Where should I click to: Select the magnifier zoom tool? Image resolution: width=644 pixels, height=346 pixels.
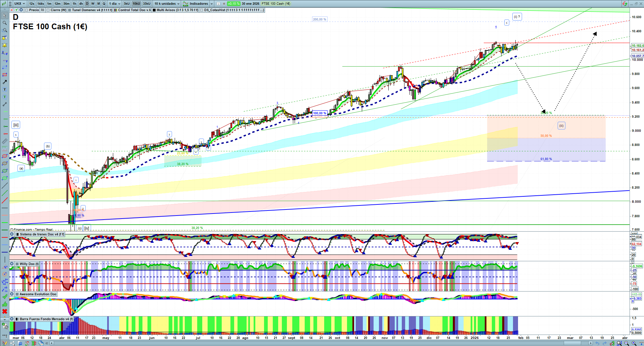(x=5, y=23)
